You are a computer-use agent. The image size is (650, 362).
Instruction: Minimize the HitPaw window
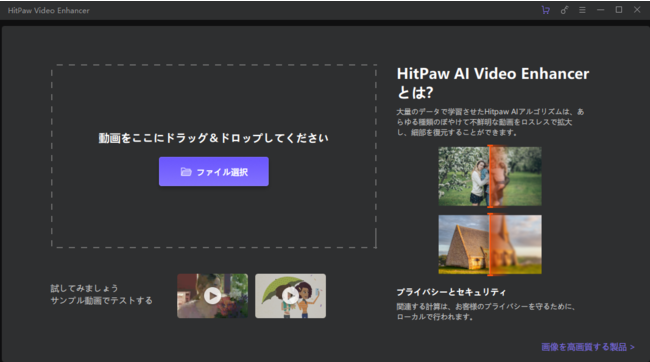(601, 10)
